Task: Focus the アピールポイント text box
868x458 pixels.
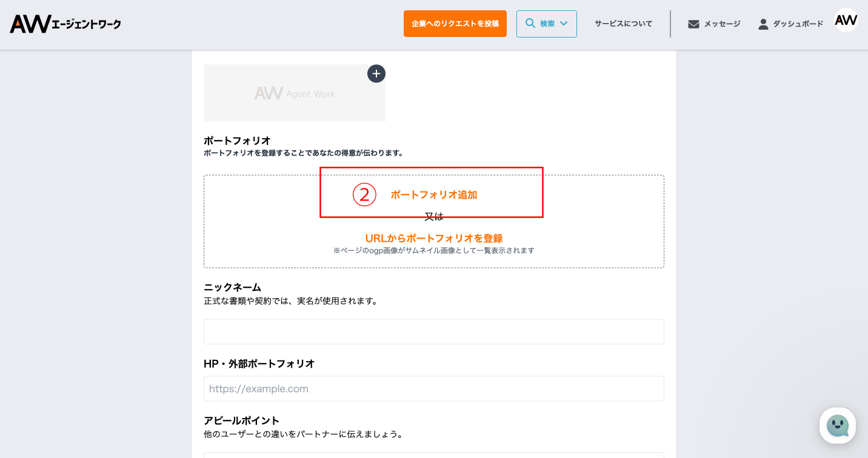Action: pos(433,454)
